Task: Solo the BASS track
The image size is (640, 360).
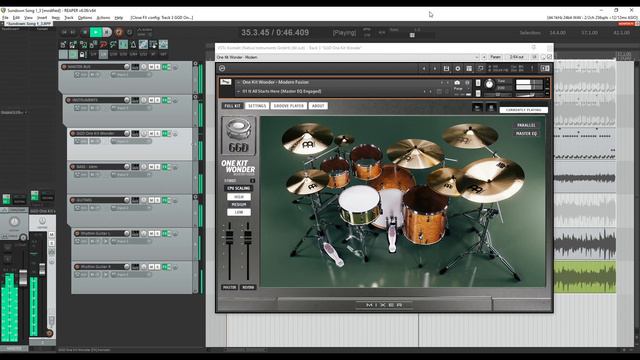Action: (157, 167)
